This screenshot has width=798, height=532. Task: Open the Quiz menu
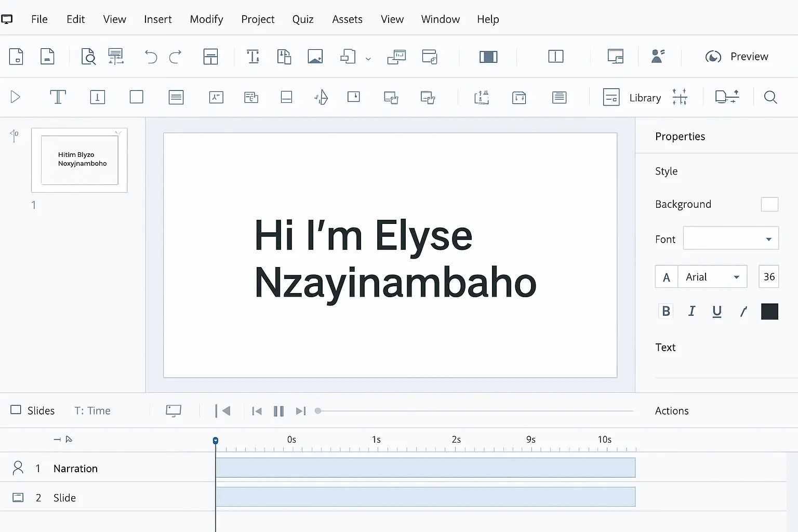click(x=303, y=19)
